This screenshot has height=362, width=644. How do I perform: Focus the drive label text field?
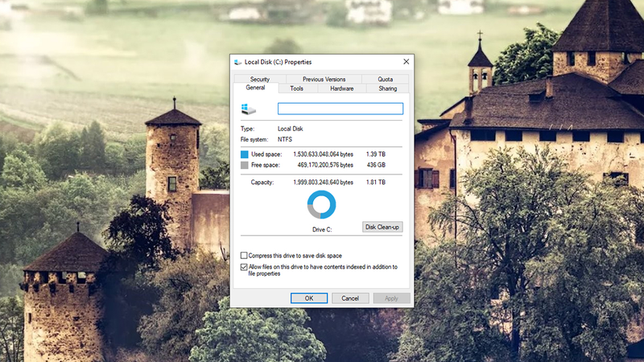[x=341, y=109]
